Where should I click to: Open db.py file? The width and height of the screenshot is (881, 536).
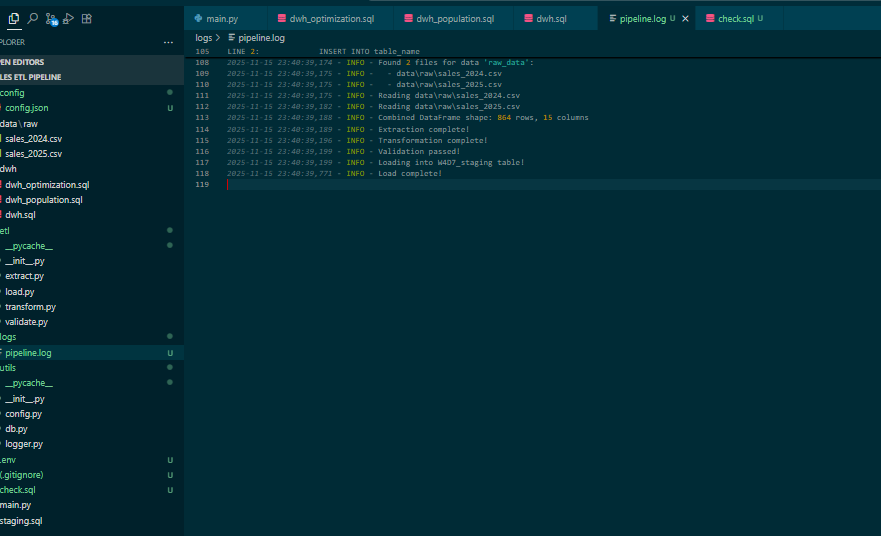point(92,429)
